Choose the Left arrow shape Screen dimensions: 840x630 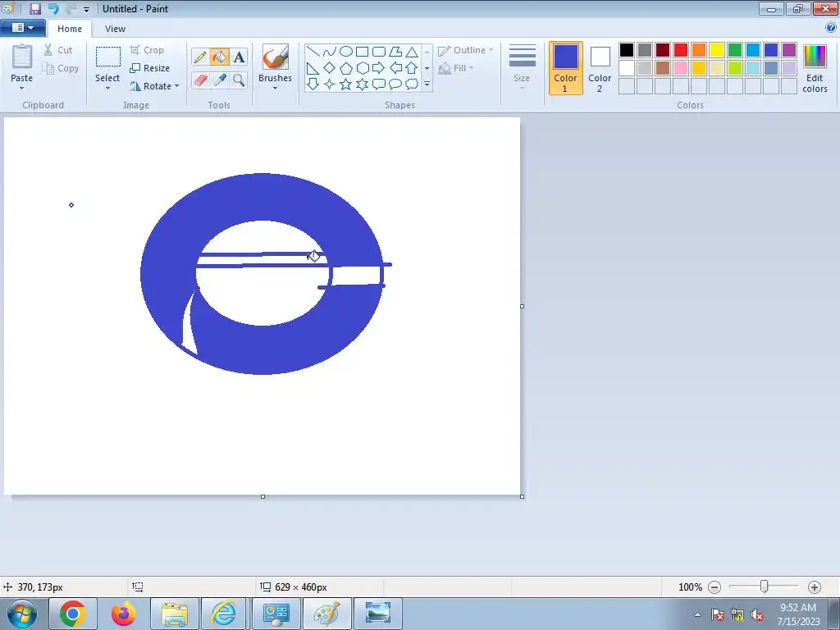(395, 68)
